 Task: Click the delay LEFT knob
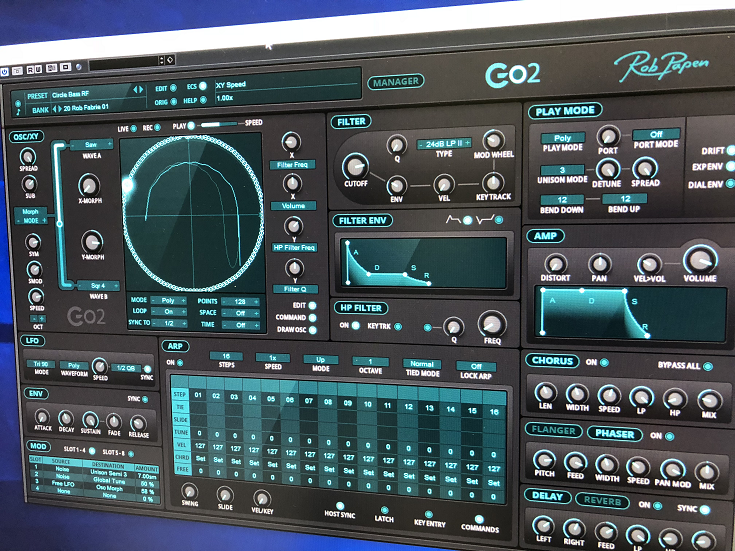[542, 526]
